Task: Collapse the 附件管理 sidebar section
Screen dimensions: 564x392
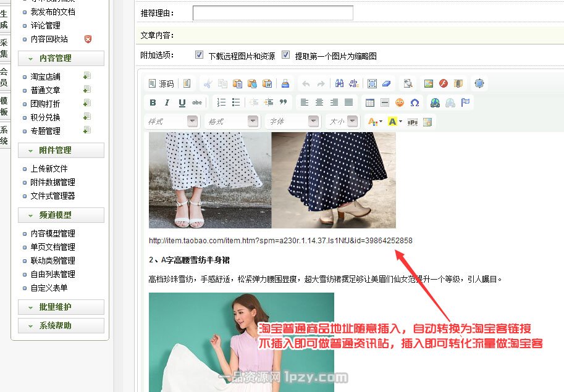Action: tap(61, 150)
